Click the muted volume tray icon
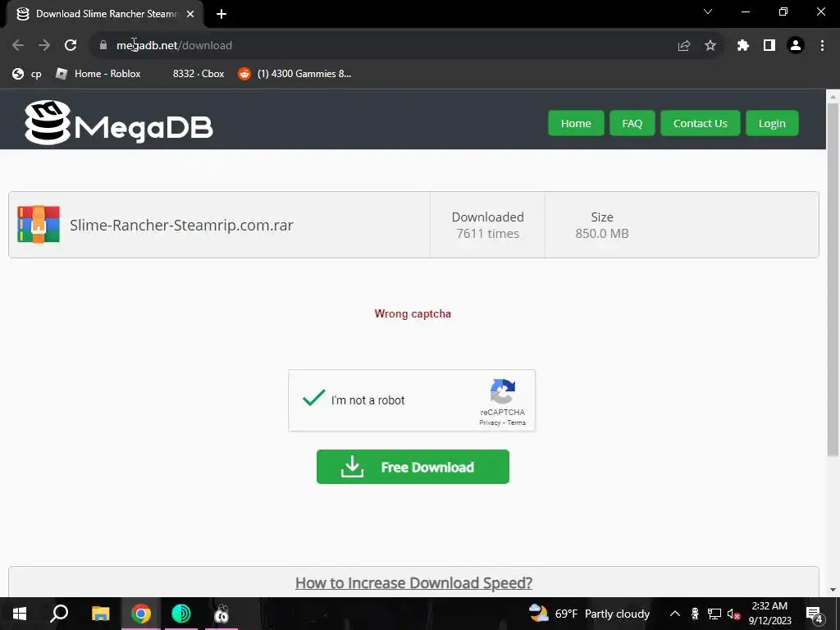This screenshot has height=630, width=840. (x=734, y=614)
